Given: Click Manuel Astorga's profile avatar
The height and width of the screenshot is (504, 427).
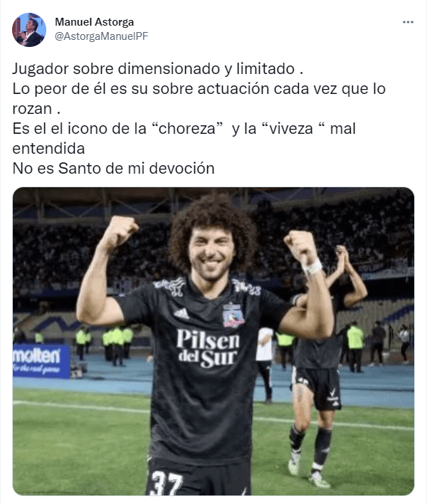Looking at the screenshot, I should tap(29, 30).
